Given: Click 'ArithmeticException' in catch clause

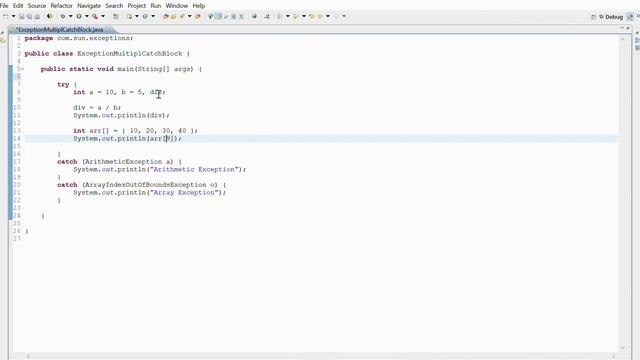Looking at the screenshot, I should (x=123, y=162).
